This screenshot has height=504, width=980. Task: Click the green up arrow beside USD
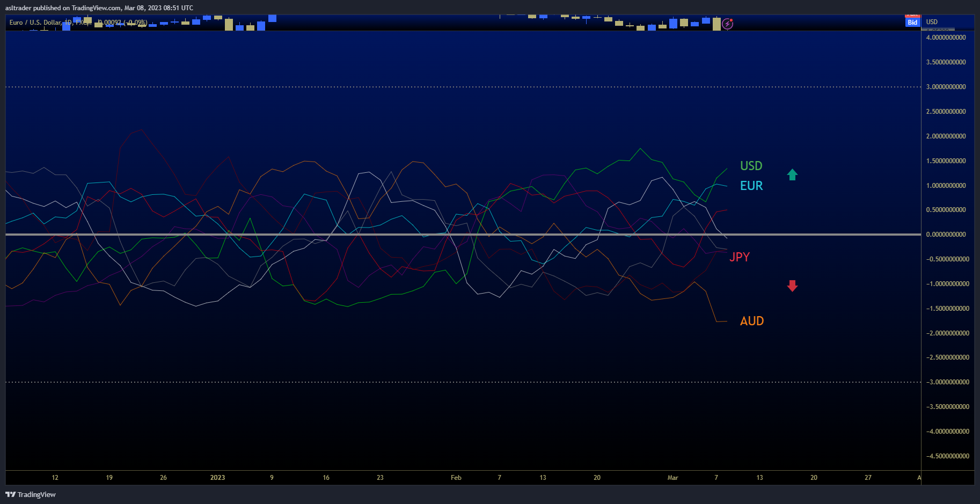click(x=792, y=174)
